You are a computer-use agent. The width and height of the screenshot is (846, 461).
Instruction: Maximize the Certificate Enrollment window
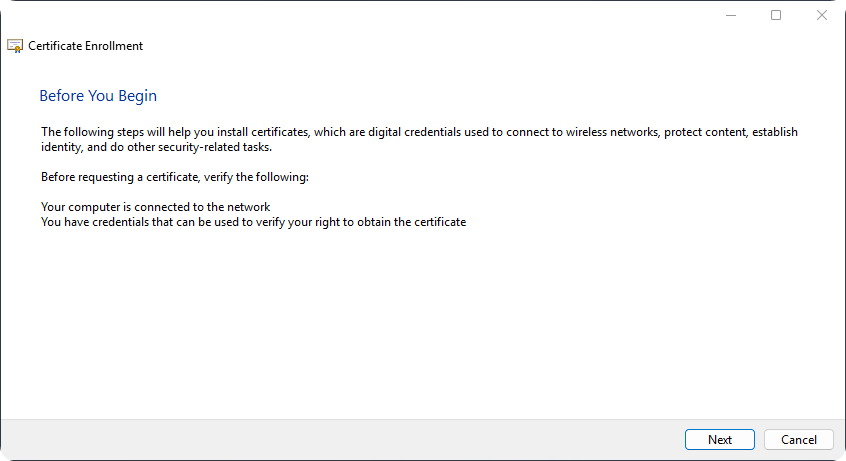[776, 15]
